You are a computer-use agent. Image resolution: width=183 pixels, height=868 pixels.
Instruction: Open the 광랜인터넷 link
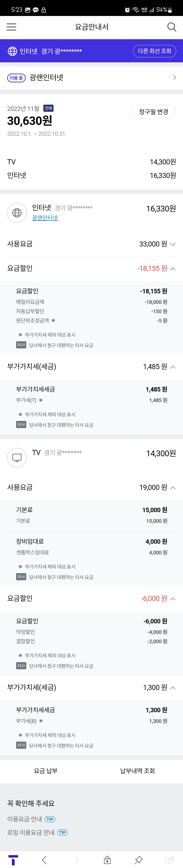tap(45, 218)
